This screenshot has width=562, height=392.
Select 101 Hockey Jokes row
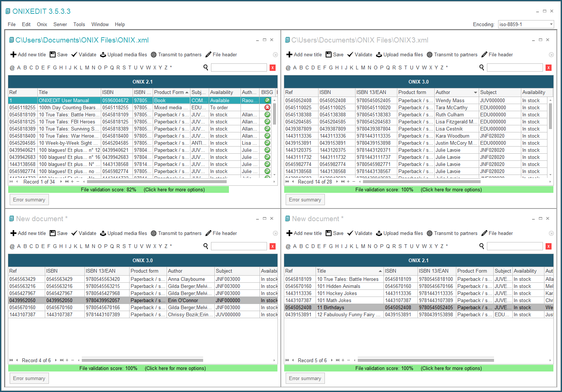point(419,293)
